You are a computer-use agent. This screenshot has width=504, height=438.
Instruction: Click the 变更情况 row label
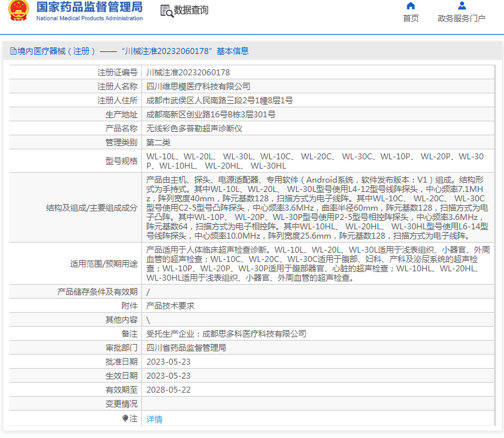(x=121, y=403)
